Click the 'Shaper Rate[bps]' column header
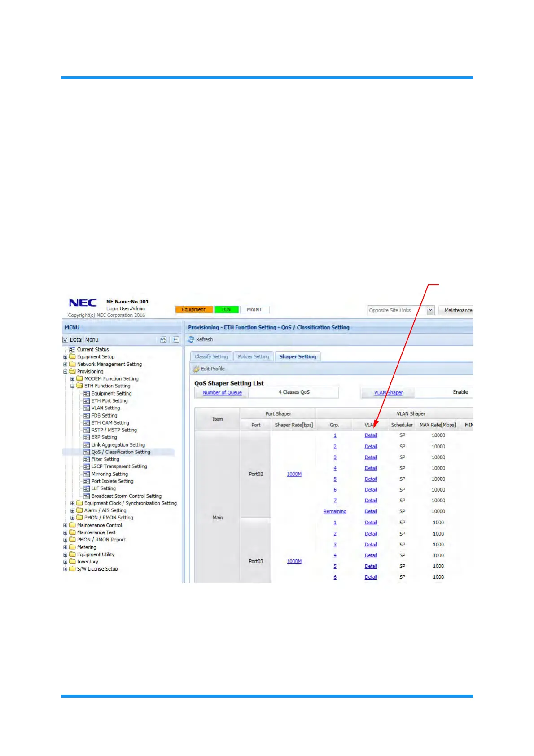Screen dimensions: 534x756 click(x=294, y=425)
